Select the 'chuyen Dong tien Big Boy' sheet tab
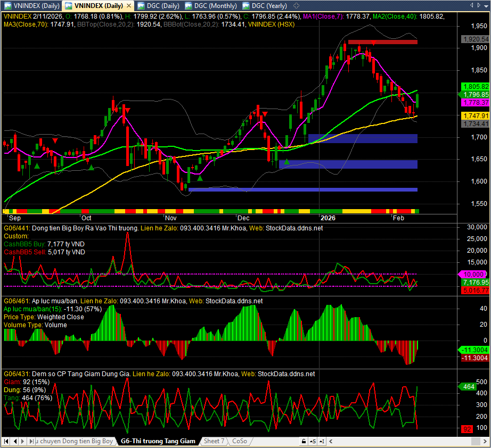 (74, 441)
